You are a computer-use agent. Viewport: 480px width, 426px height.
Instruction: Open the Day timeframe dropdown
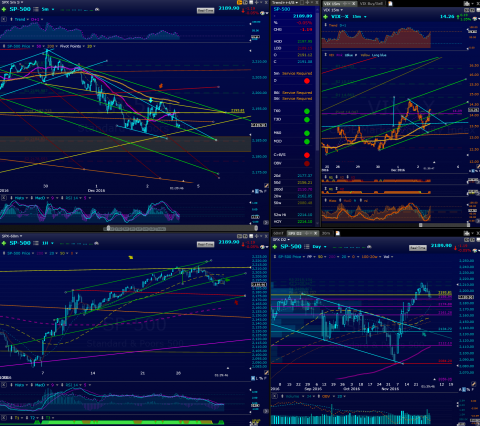point(319,247)
